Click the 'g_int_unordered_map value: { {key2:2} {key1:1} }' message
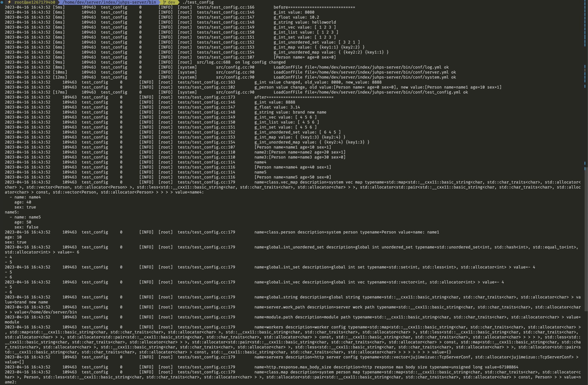588x385 pixels. (x=331, y=52)
